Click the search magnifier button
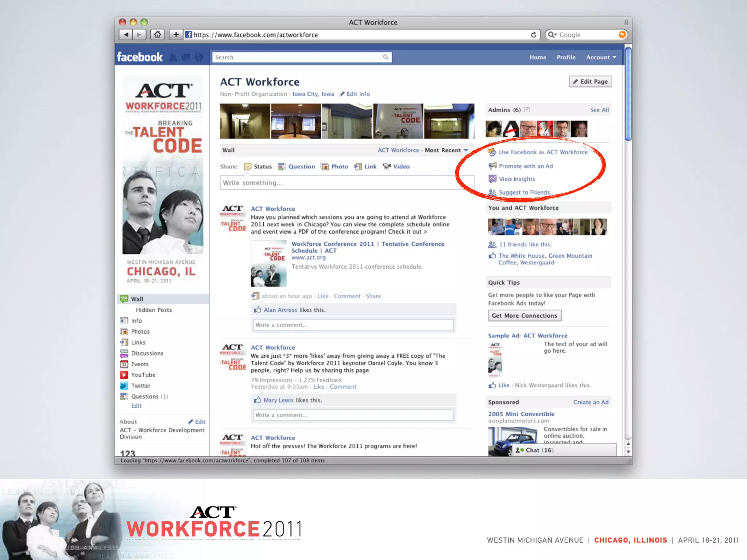 coord(386,57)
